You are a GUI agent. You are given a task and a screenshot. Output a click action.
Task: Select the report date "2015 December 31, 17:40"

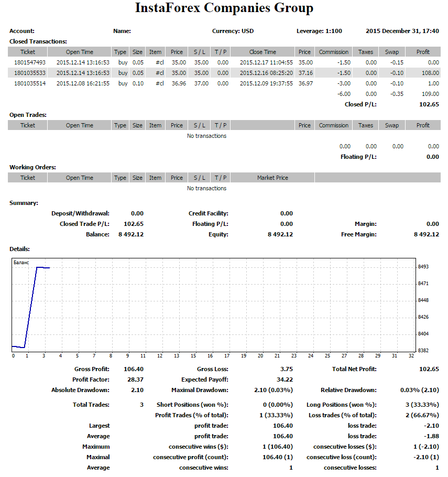pyautogui.click(x=402, y=31)
